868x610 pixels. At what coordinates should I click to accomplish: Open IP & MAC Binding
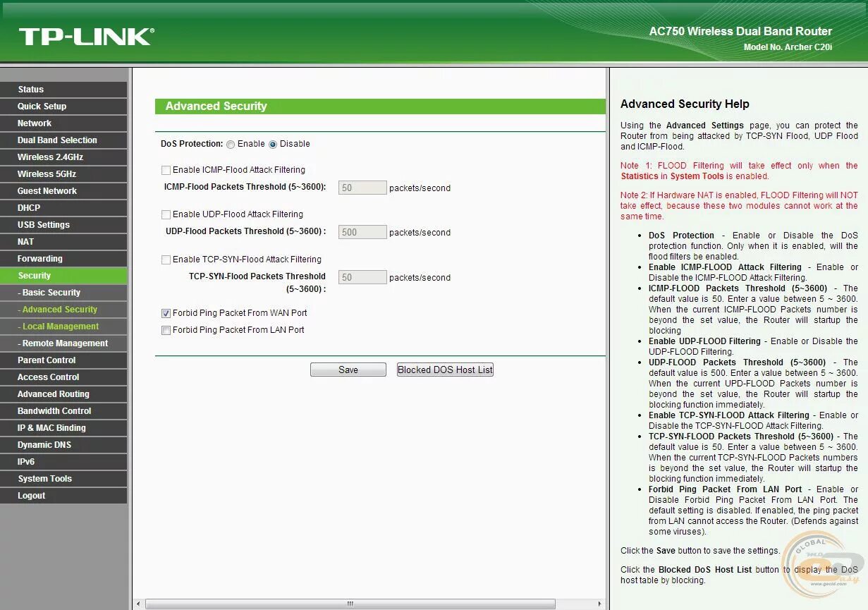tap(63, 428)
